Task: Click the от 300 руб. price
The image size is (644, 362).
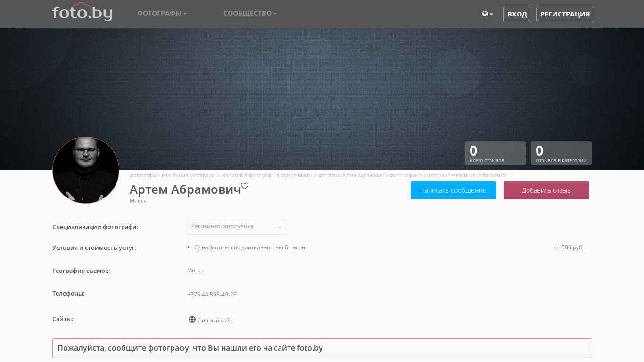Action: pyautogui.click(x=569, y=247)
